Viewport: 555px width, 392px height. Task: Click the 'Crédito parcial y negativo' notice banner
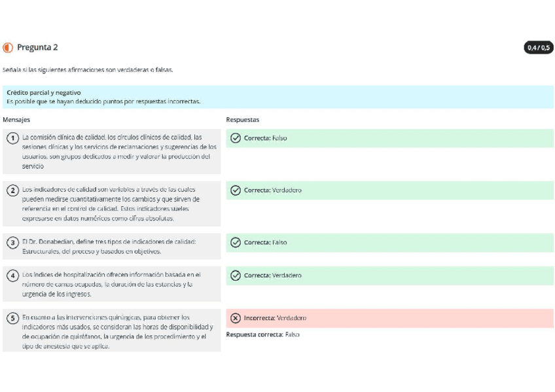click(x=277, y=97)
